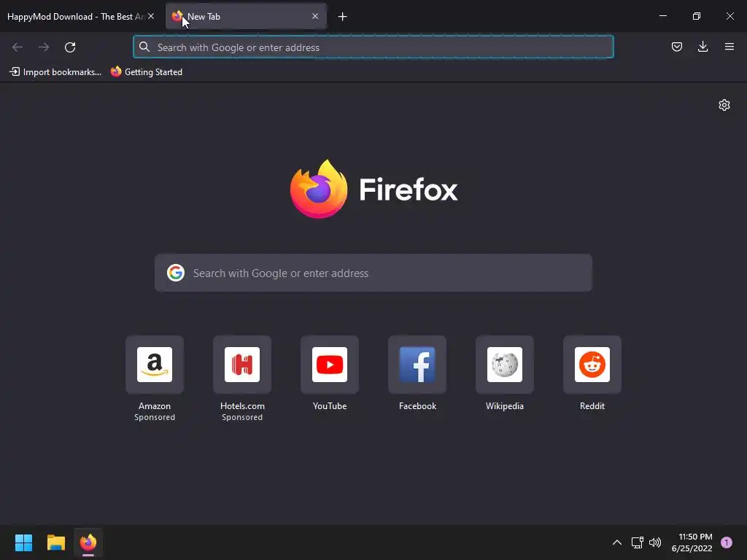Close the HappyMod Download tab
The width and height of the screenshot is (747, 560).
coord(151,16)
